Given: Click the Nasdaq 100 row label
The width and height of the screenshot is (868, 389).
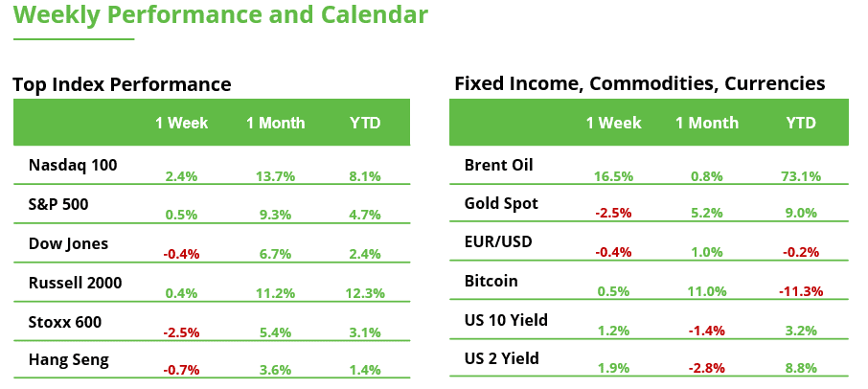Looking at the screenshot, I should (73, 165).
